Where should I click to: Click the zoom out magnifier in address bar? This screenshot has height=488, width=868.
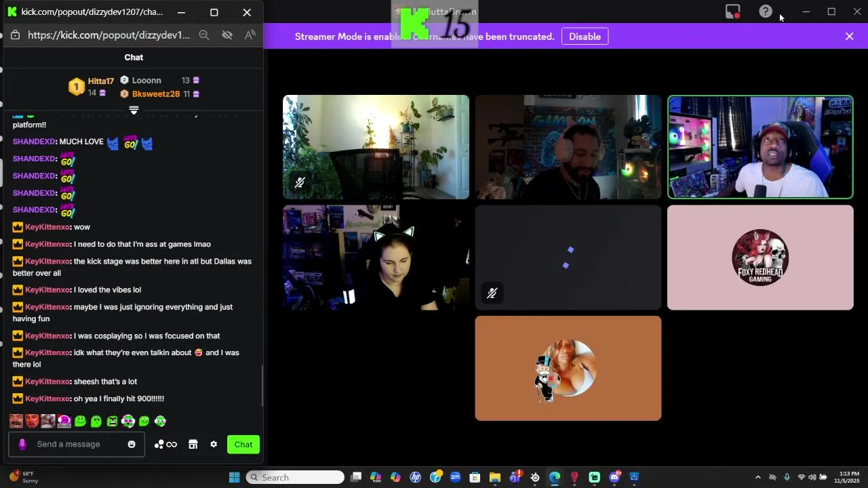tap(204, 35)
